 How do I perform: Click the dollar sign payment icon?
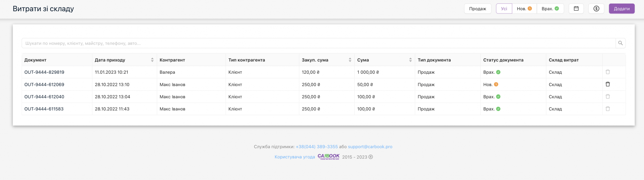(x=596, y=9)
